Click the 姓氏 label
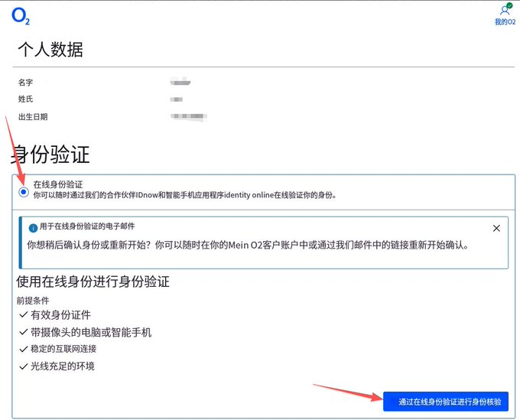This screenshot has height=420, width=520. point(25,99)
